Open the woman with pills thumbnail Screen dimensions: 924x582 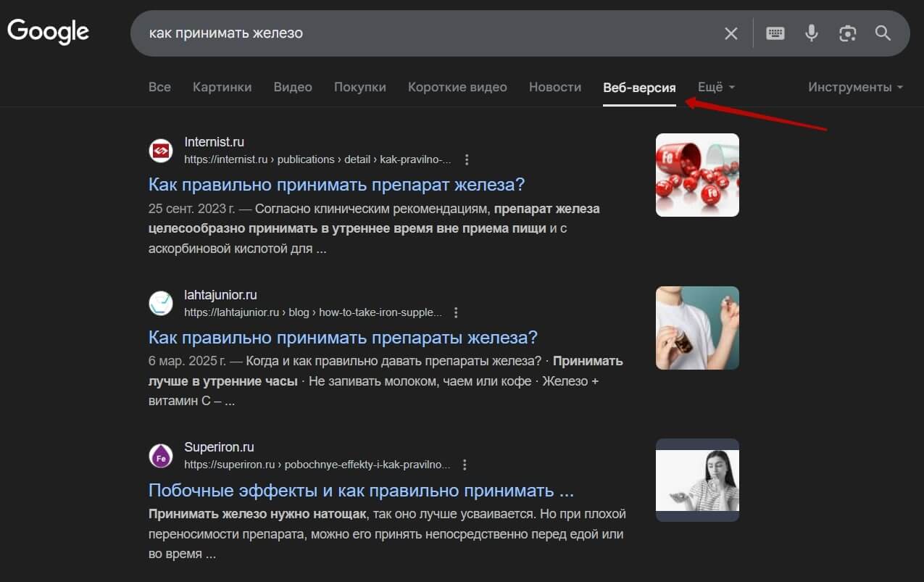pyautogui.click(x=697, y=480)
